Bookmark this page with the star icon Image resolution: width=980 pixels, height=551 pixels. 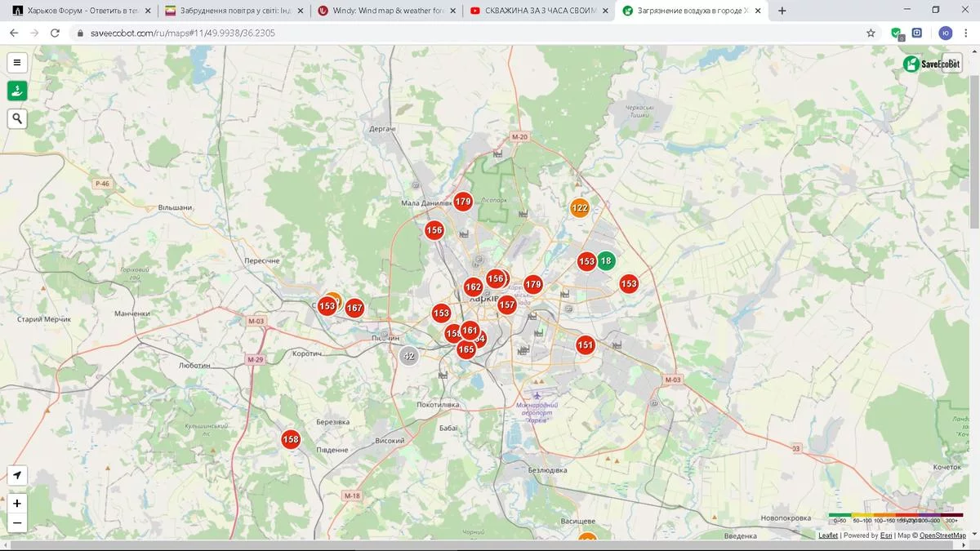[871, 33]
